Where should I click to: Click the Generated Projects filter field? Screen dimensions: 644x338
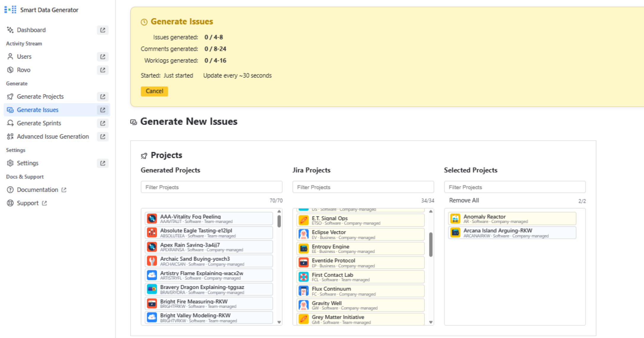(212, 187)
